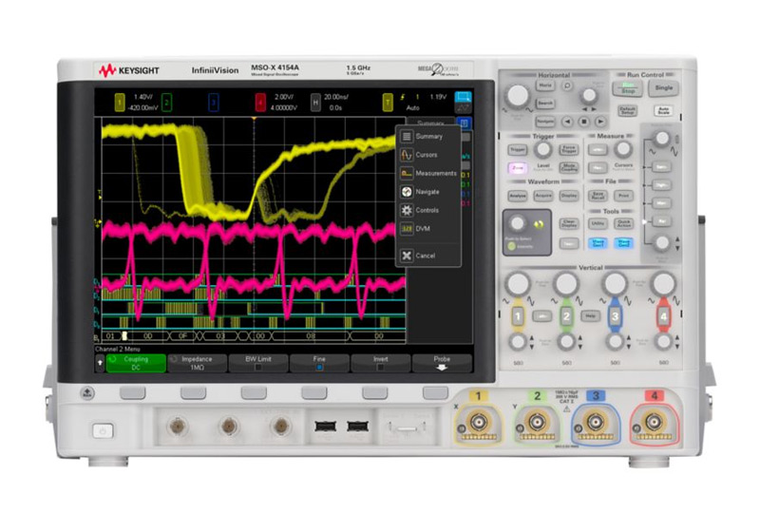
Task: Tap the horizontal H timebase badge
Action: 315,103
